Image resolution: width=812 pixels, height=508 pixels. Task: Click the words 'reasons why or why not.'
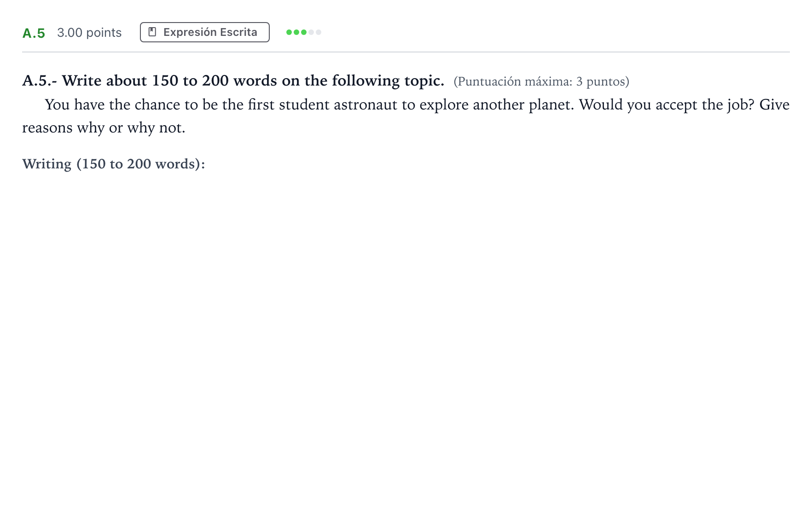click(104, 127)
